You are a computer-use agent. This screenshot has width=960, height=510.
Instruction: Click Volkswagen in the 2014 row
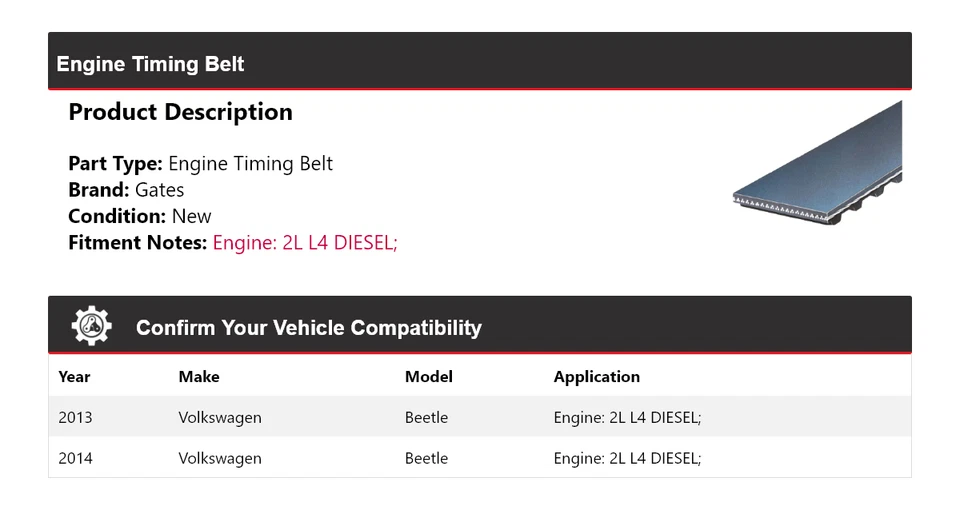pos(220,458)
